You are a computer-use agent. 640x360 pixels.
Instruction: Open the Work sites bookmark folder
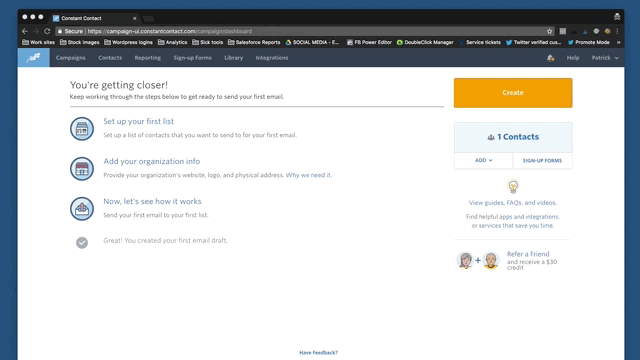(38, 42)
